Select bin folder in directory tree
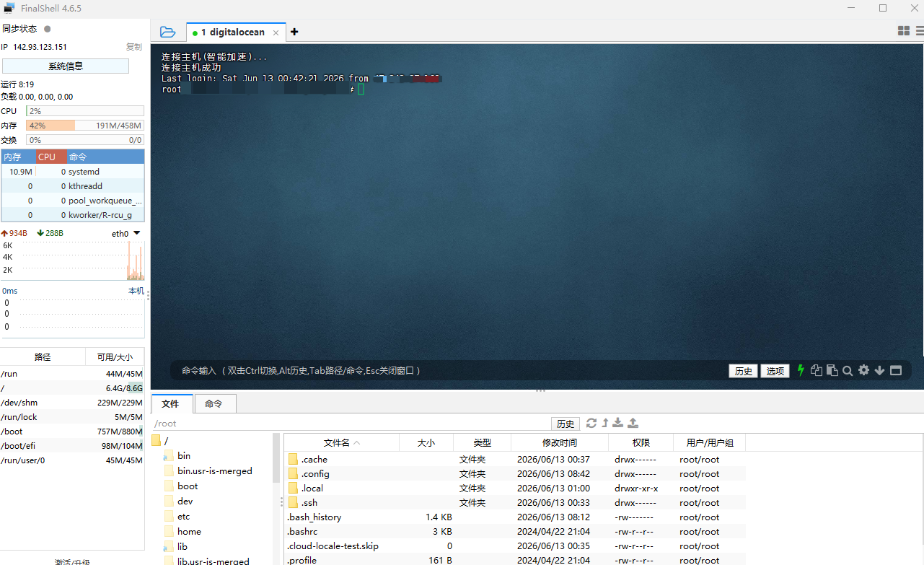 (x=177, y=455)
